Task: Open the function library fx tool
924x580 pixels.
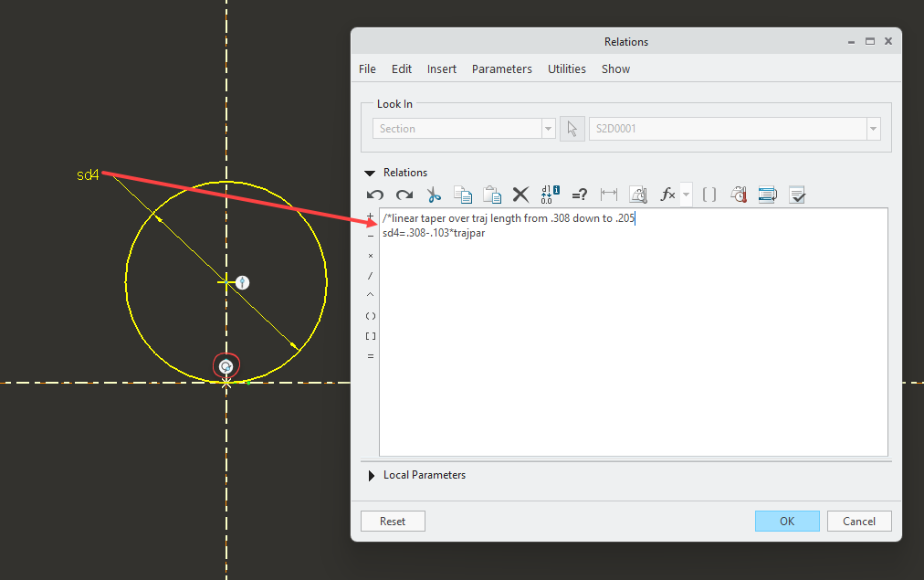Action: click(x=667, y=195)
